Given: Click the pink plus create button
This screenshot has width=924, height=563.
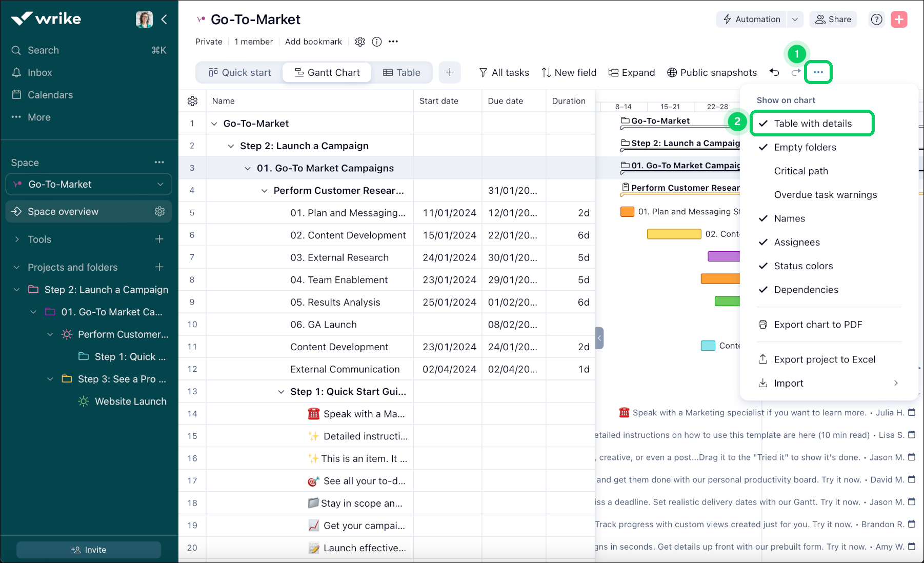Looking at the screenshot, I should click(899, 19).
